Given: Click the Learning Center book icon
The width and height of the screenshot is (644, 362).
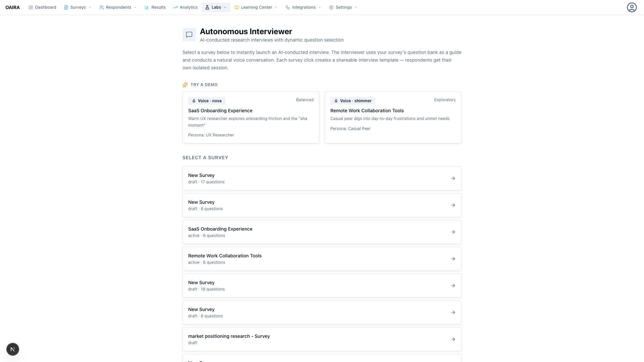Looking at the screenshot, I should pyautogui.click(x=237, y=7).
